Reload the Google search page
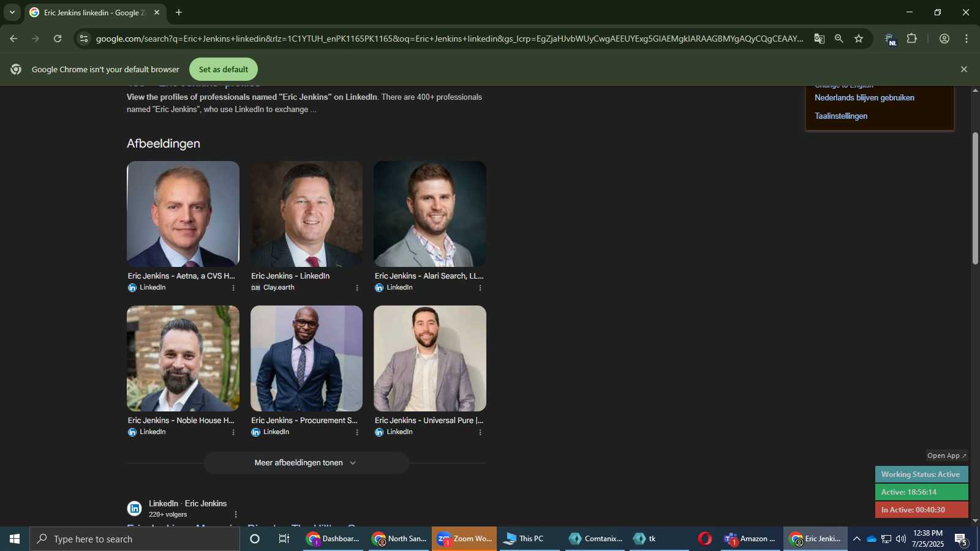The width and height of the screenshot is (980, 551). pos(58,39)
